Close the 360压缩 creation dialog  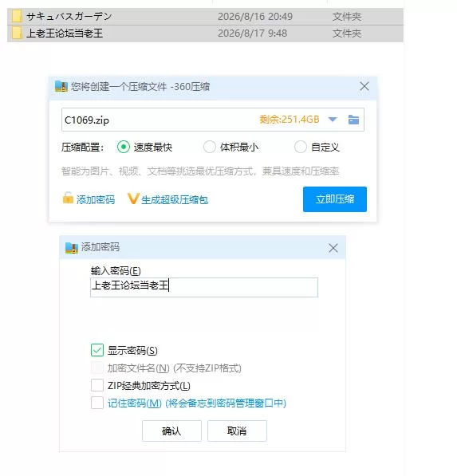pos(364,86)
